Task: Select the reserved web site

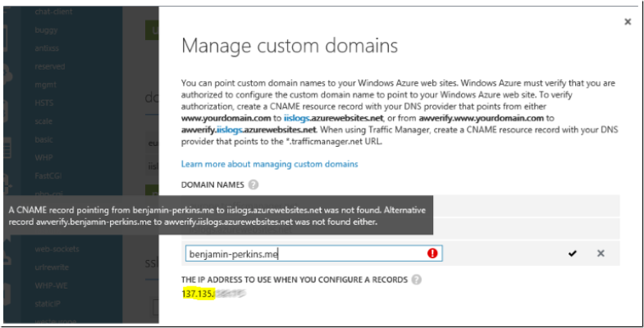Action: coord(50,67)
